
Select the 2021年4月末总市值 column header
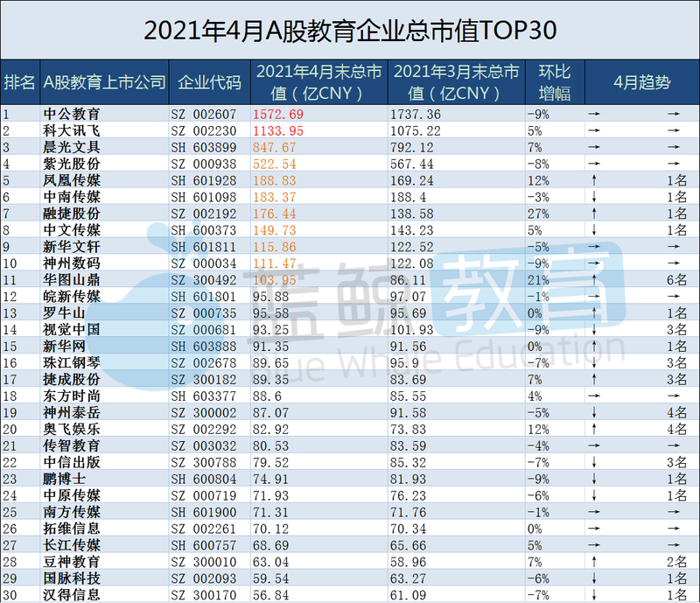[319, 82]
